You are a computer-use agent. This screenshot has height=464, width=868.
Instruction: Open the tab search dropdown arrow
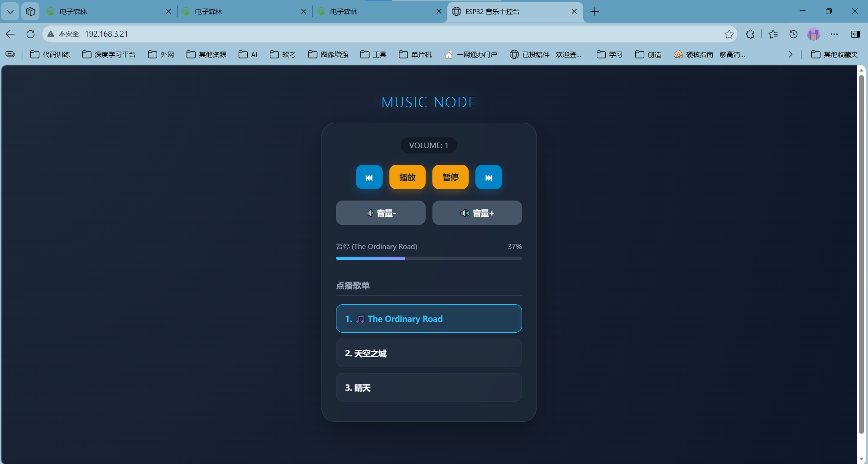(10, 11)
